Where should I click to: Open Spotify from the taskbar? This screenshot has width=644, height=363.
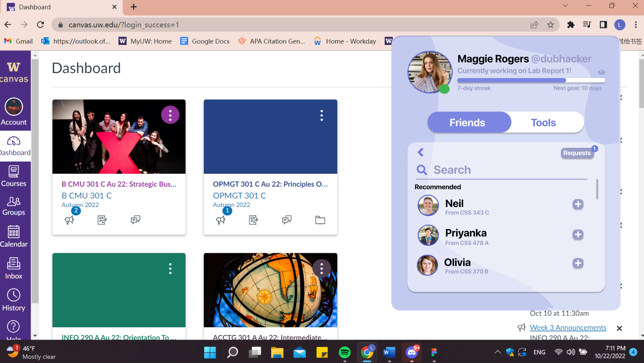345,352
